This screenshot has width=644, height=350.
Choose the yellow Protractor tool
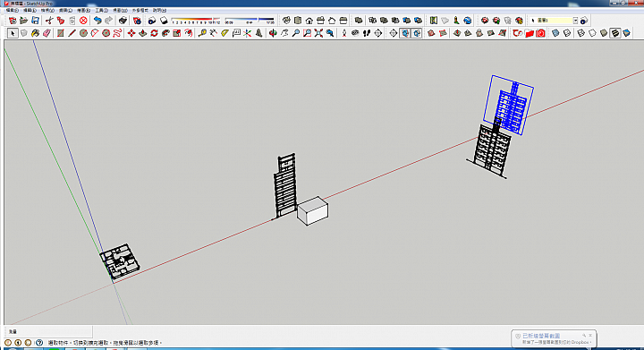click(225, 33)
